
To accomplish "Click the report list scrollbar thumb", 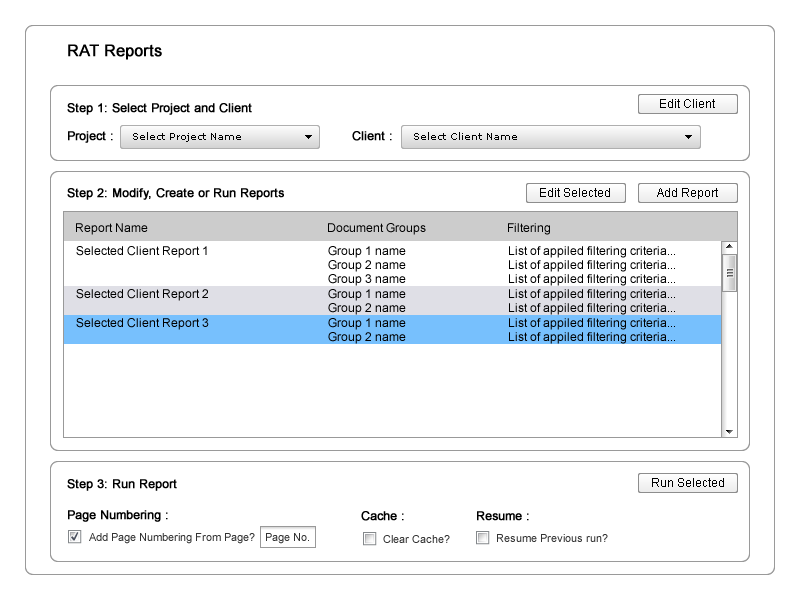I will point(729,272).
